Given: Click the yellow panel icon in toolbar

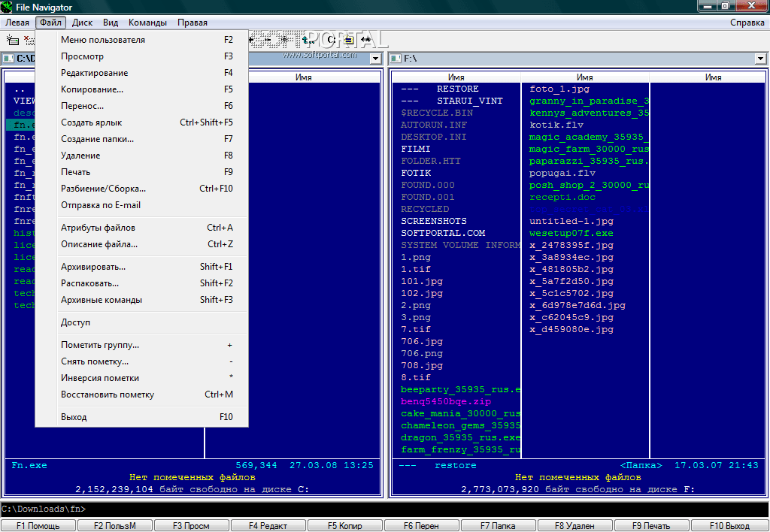Looking at the screenshot, I should [x=349, y=40].
